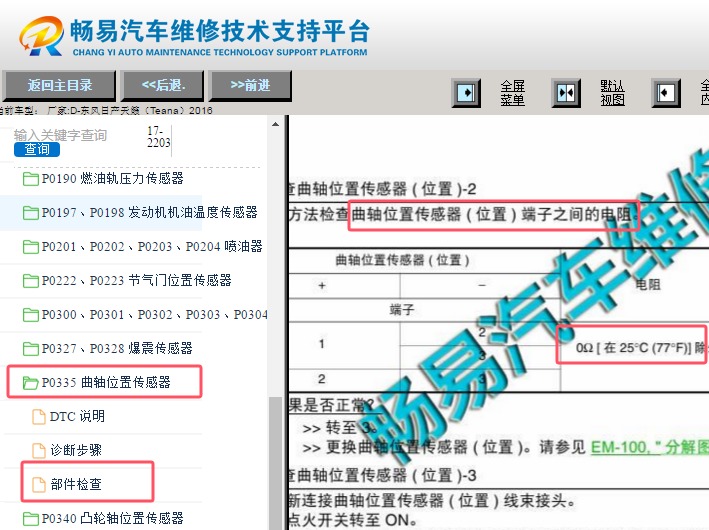Screen dimensions: 709x530
Task: Click page icon beside 诊断步骤
Action: tap(39, 450)
